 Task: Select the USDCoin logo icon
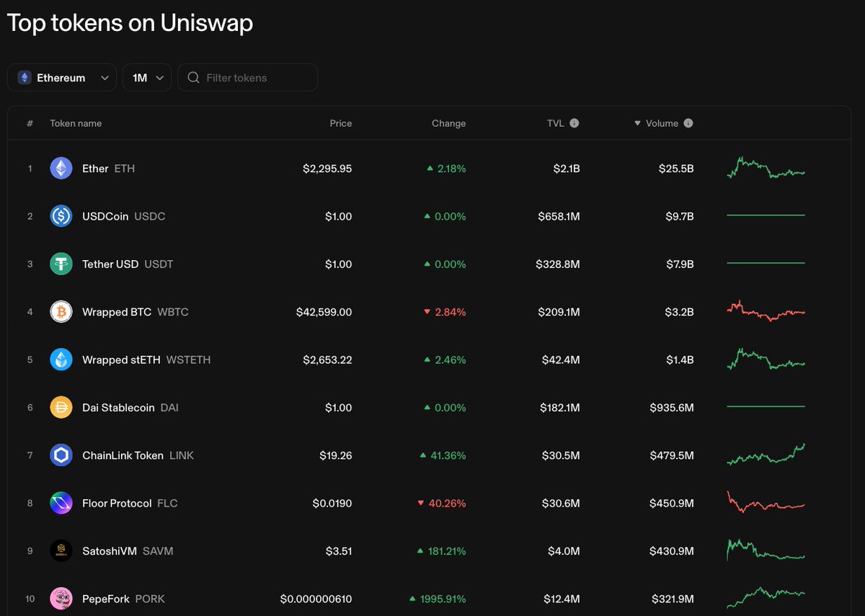[61, 216]
